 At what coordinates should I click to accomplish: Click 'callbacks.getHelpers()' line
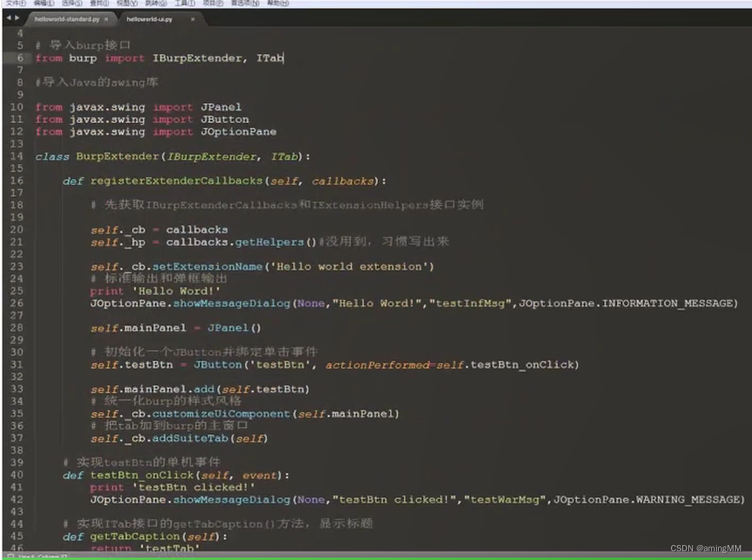click(x=269, y=242)
